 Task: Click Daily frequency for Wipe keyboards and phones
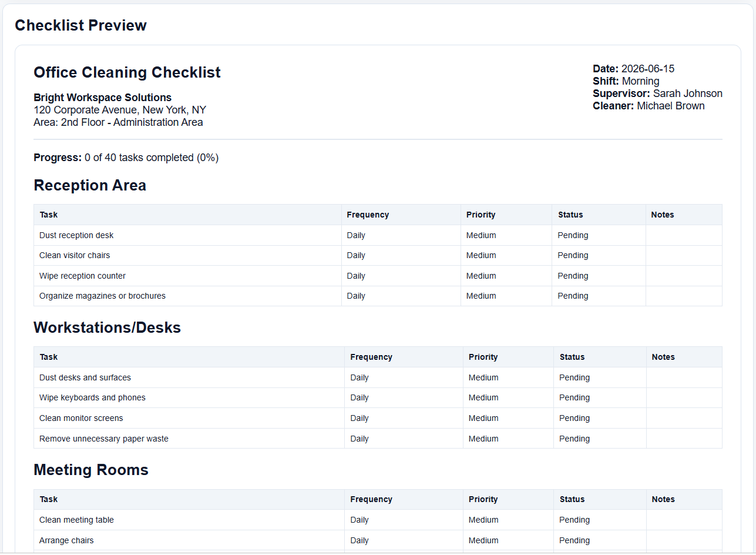coord(359,397)
